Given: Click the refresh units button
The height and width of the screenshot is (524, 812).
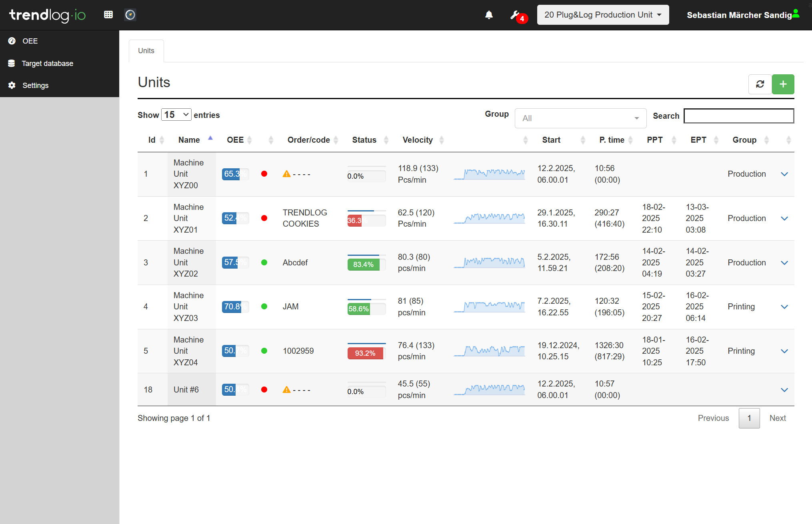Looking at the screenshot, I should tap(760, 84).
